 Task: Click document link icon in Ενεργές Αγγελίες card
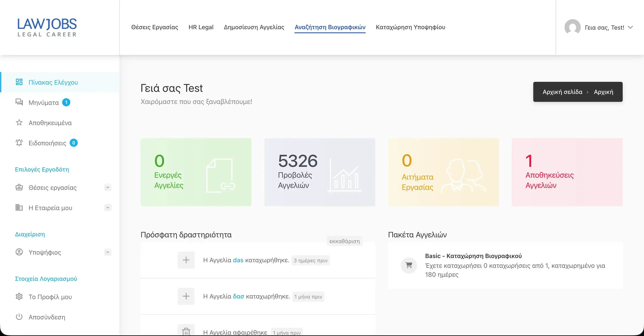[221, 176]
